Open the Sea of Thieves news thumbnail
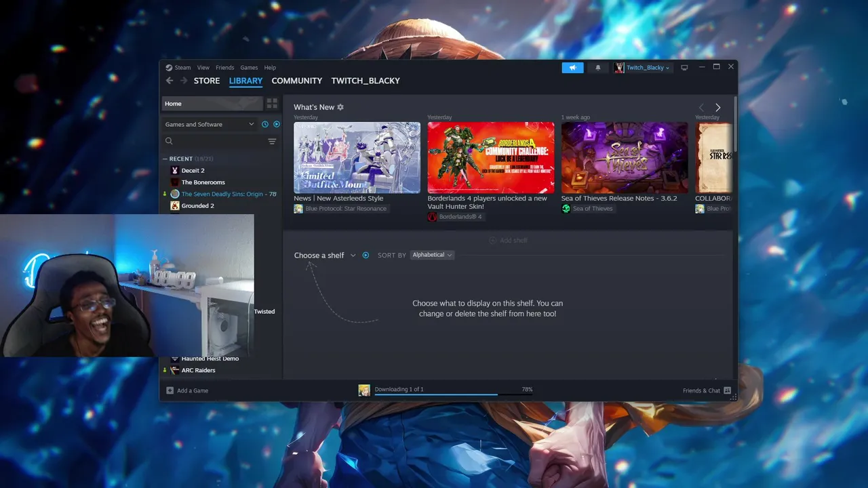 tap(625, 157)
